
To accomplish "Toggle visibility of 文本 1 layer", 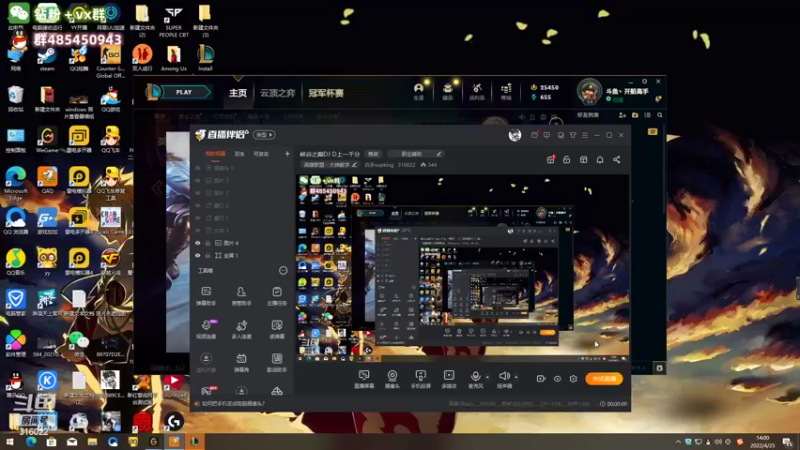I will tap(198, 231).
